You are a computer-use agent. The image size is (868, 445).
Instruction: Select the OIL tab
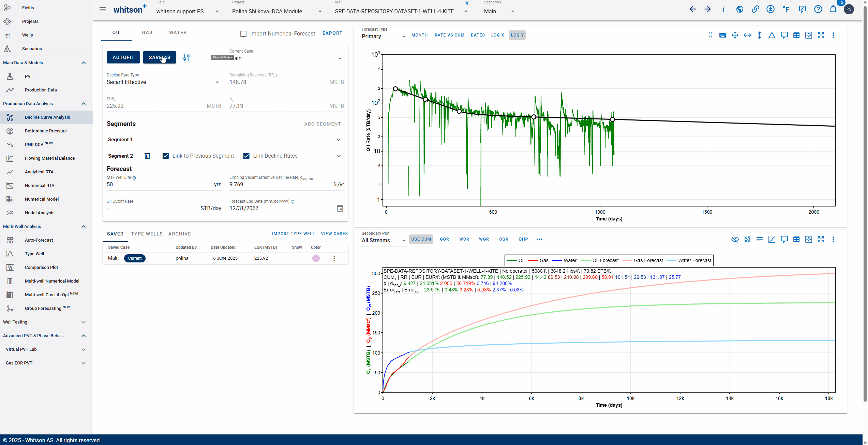117,33
